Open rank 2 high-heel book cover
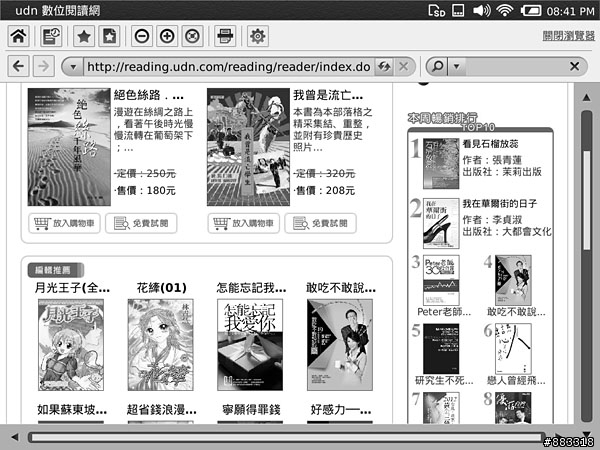Image resolution: width=600 pixels, height=450 pixels. click(x=441, y=223)
